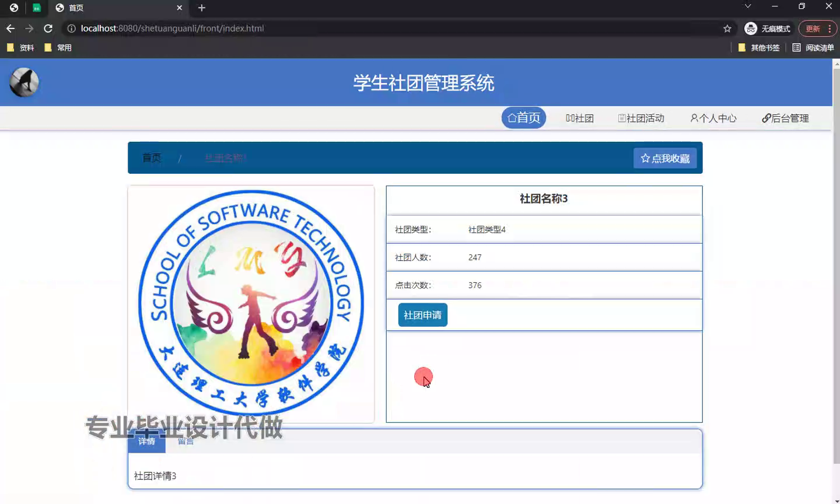Viewport: 840px width, 504px height.
Task: Open 后台管理 in the navigation bar
Action: (x=786, y=118)
